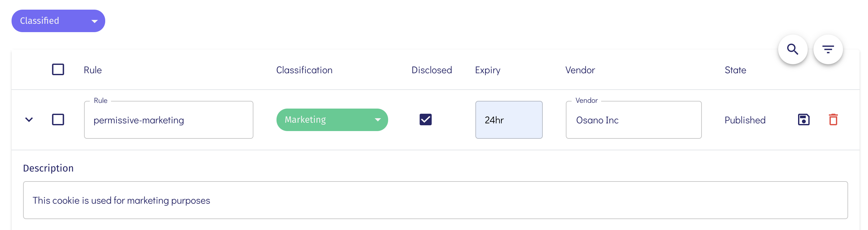The image size is (868, 230).
Task: Sort by Rule column header
Action: point(93,70)
